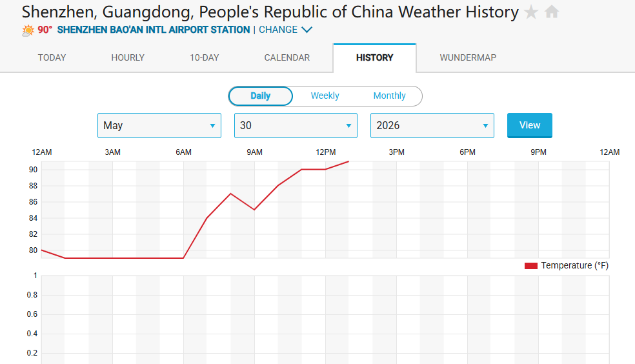Open the day 30 dropdown

(x=296, y=125)
